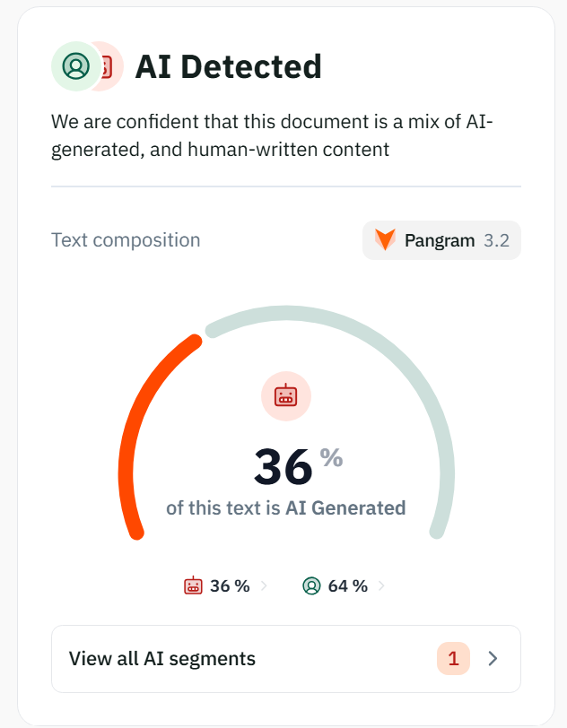Expand the 36 % AI breakdown chevron
567x728 pixels.
264,586
